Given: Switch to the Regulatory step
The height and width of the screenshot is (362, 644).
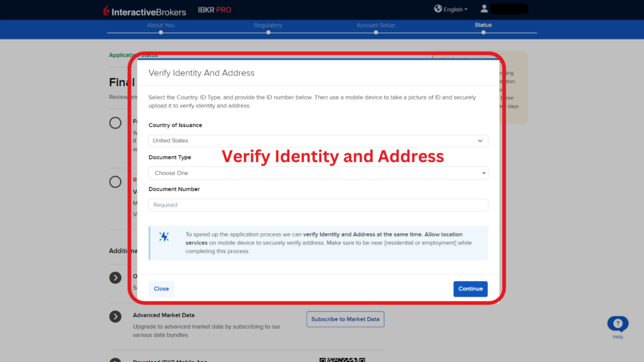Looking at the screenshot, I should click(x=268, y=25).
